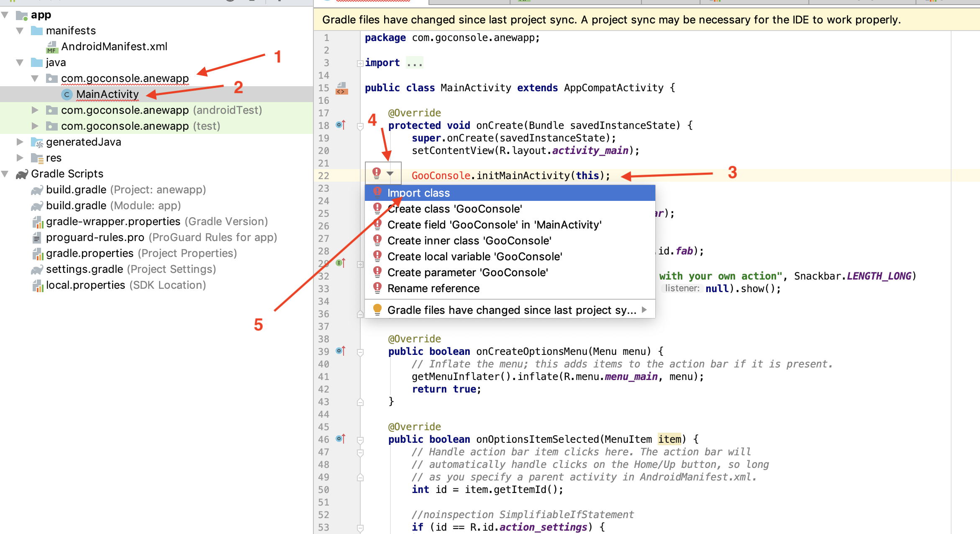The image size is (980, 534).
Task: Click override gutter icon on line 39
Action: pyautogui.click(x=341, y=351)
